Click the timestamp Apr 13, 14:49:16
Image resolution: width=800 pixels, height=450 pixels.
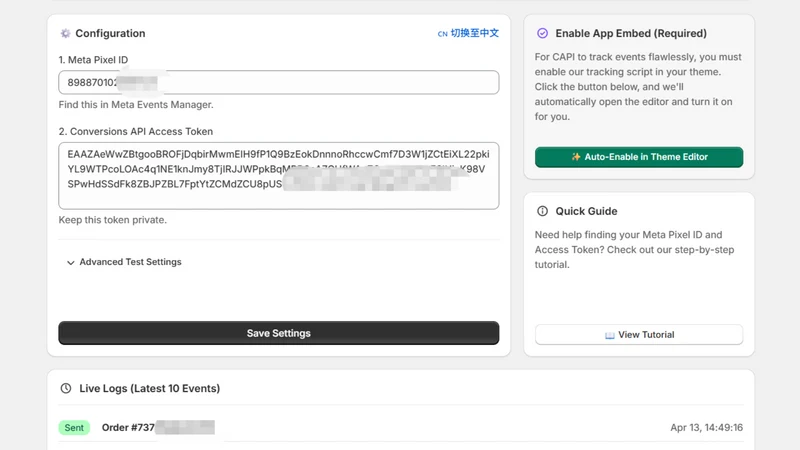click(x=706, y=428)
